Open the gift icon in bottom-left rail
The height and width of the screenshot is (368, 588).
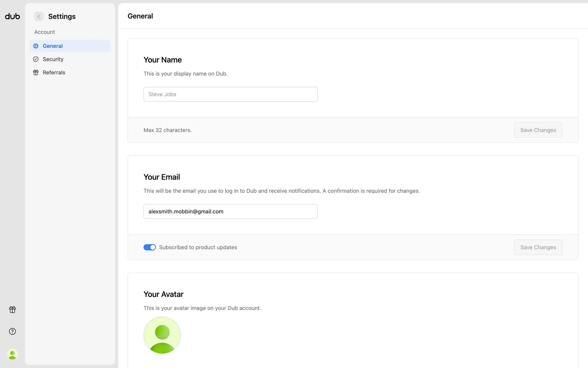pyautogui.click(x=12, y=309)
